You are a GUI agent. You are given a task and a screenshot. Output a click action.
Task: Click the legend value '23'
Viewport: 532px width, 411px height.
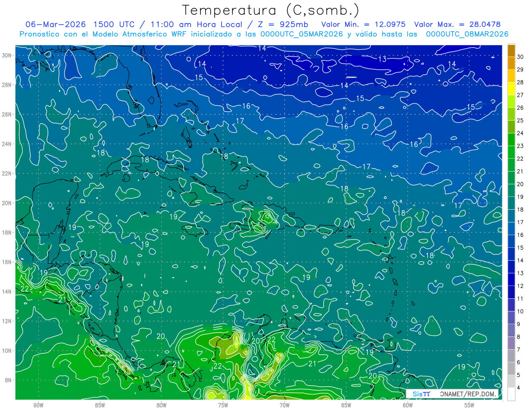520,146
